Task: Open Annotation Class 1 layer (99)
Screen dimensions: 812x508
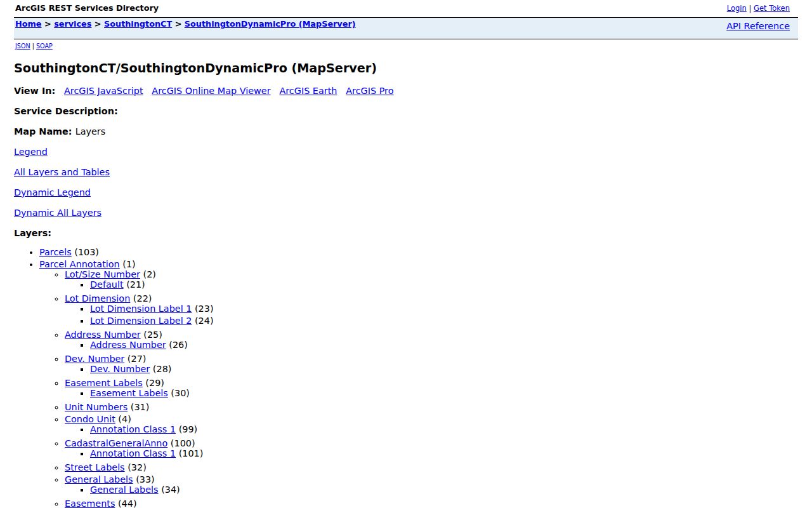Action: (x=133, y=429)
